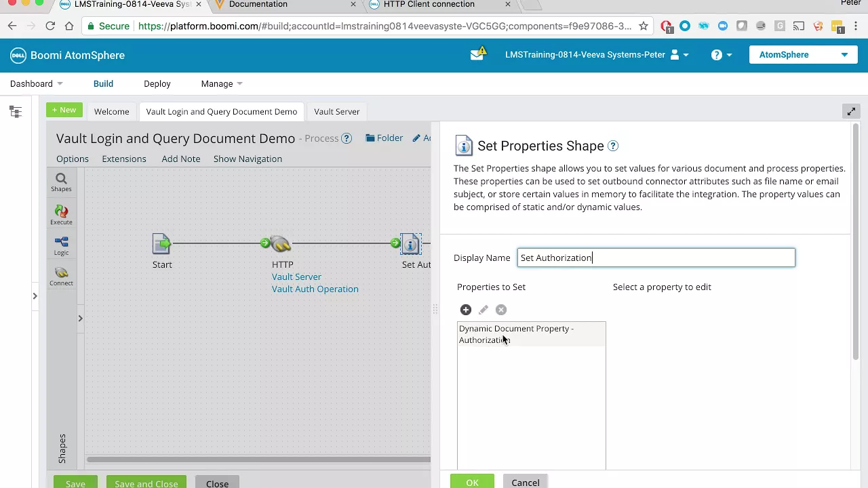Open Set Properties Shape help icon
Viewport: 868px width, 488px height.
click(x=613, y=146)
